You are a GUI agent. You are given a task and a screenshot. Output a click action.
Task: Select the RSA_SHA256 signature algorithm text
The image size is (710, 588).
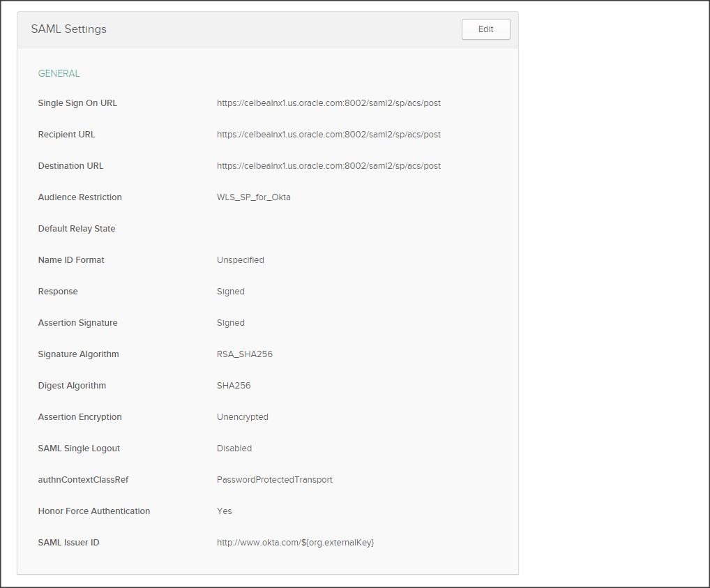pos(244,354)
